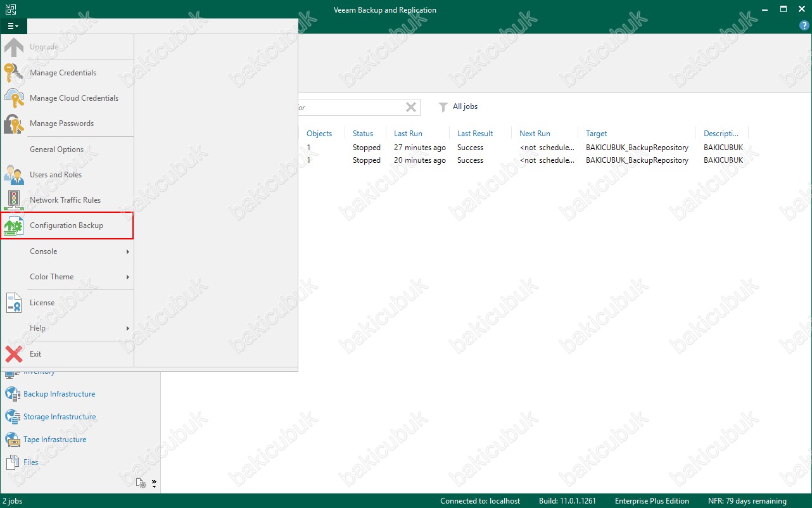Choose Exit from the menu
Screen dimensions: 812x508
click(x=67, y=354)
